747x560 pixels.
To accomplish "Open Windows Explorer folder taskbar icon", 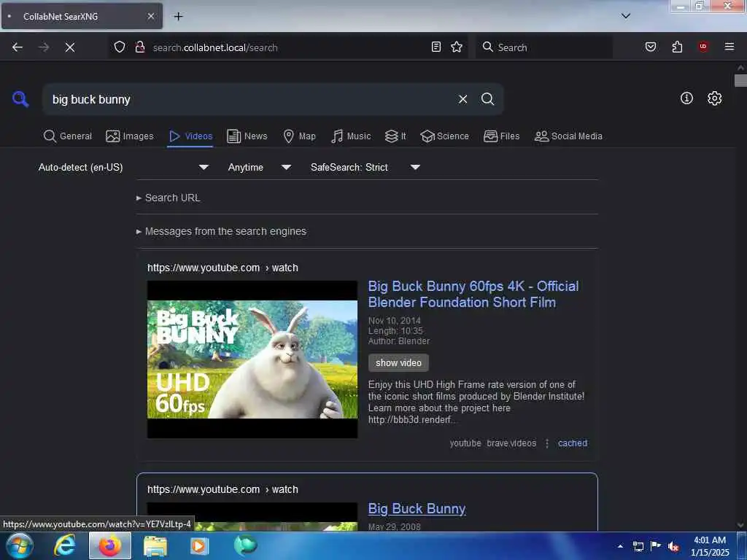I will tap(155, 545).
